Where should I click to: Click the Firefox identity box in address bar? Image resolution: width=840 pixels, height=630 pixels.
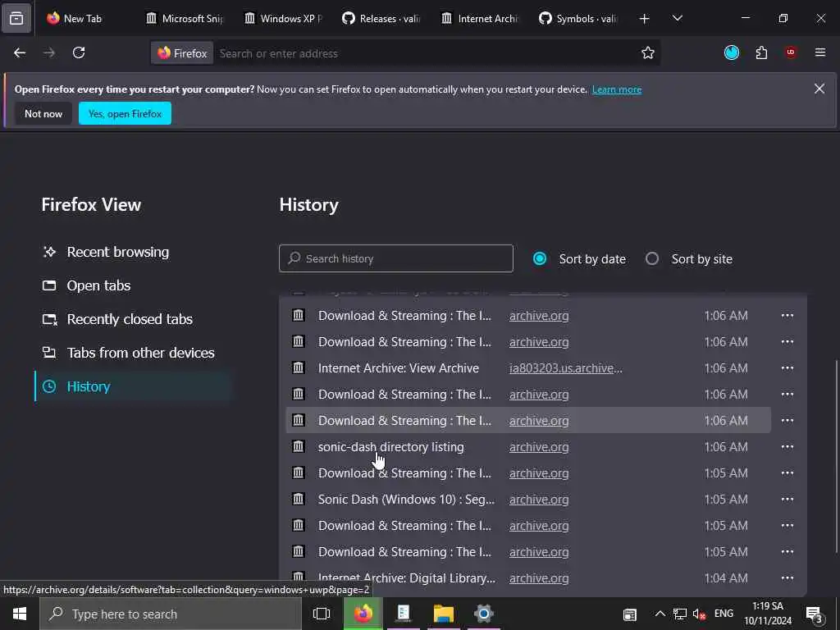click(182, 53)
